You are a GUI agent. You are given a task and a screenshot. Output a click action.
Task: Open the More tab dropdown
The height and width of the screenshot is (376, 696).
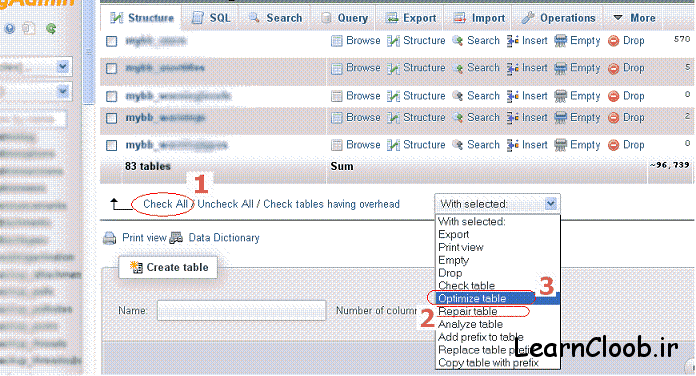tap(635, 18)
